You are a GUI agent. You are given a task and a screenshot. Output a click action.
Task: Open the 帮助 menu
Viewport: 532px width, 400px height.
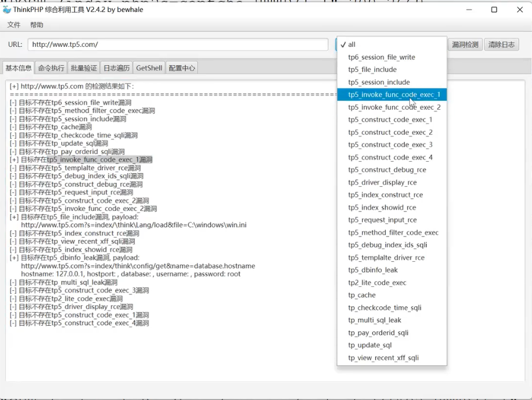pyautogui.click(x=37, y=25)
